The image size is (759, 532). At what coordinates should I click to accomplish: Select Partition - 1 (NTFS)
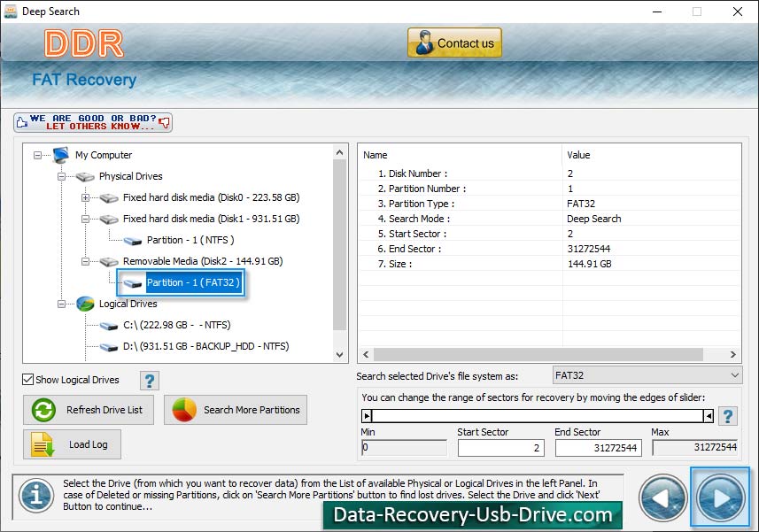click(x=190, y=240)
